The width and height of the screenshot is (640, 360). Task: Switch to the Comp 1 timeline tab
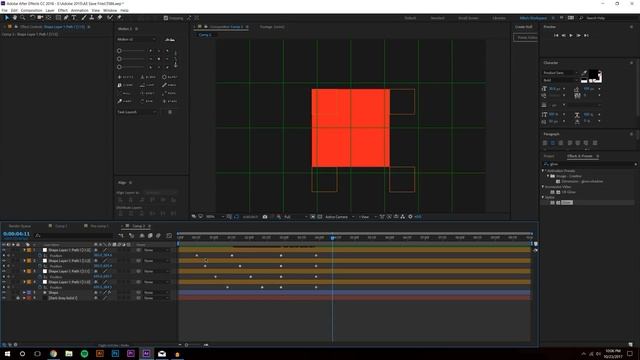61,226
